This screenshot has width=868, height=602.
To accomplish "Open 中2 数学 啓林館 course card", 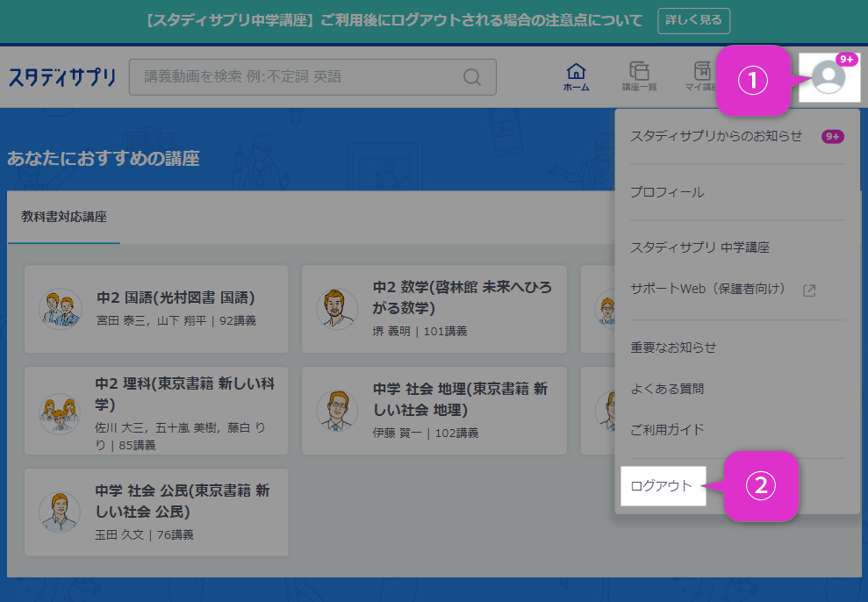I will [434, 309].
